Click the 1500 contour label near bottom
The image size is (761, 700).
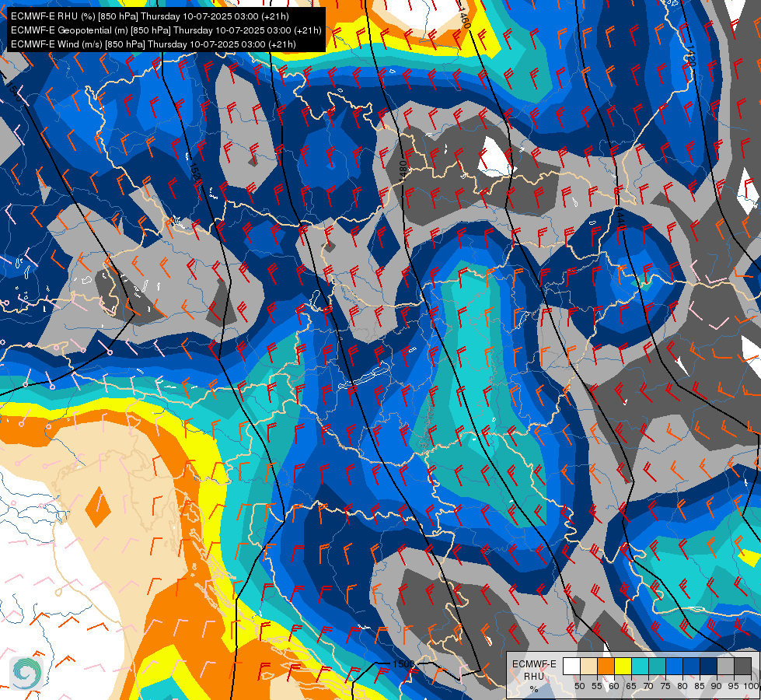point(403,663)
